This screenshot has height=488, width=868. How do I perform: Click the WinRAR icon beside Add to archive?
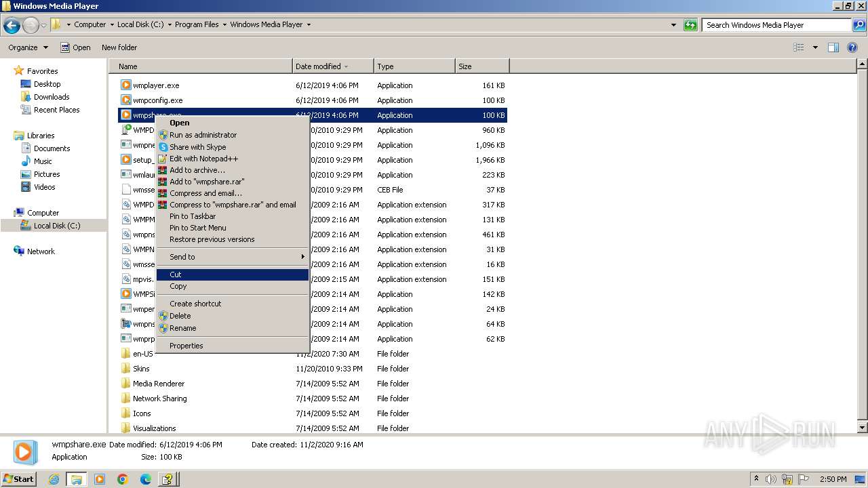pos(163,170)
